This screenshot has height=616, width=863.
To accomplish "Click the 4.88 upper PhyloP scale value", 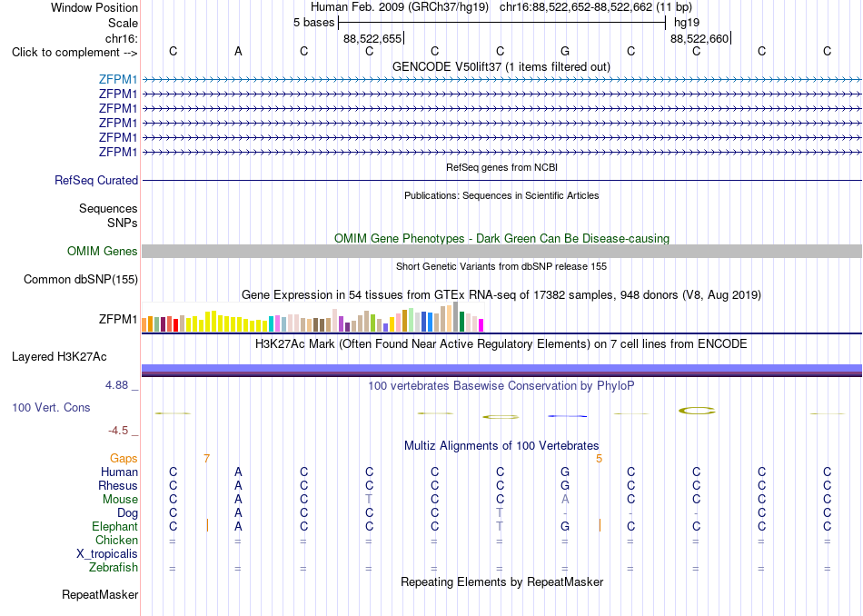I will (x=116, y=385).
